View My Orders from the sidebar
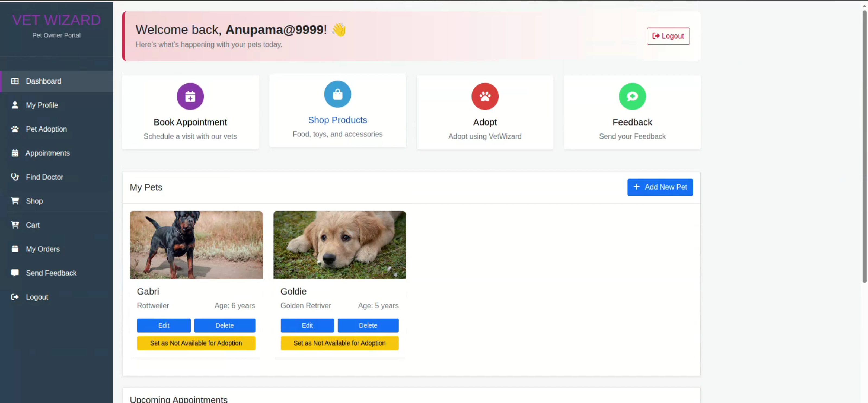Viewport: 868px width, 403px height. coord(57,249)
